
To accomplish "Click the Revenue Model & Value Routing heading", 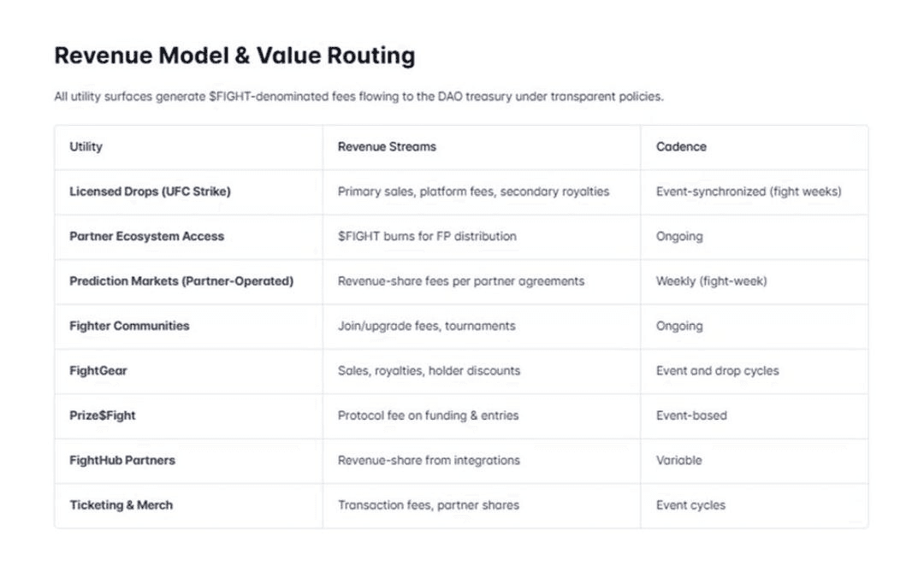I will coord(234,56).
